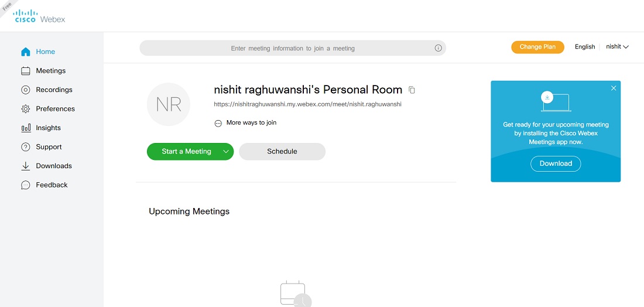The width and height of the screenshot is (644, 307).
Task: Click the Recordings icon
Action: 26,90
